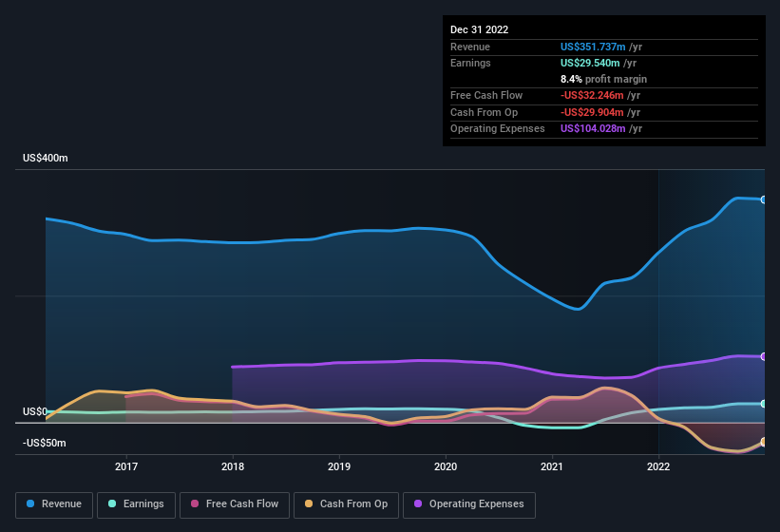
Task: Click the 2021 x-axis label
Action: [x=552, y=466]
